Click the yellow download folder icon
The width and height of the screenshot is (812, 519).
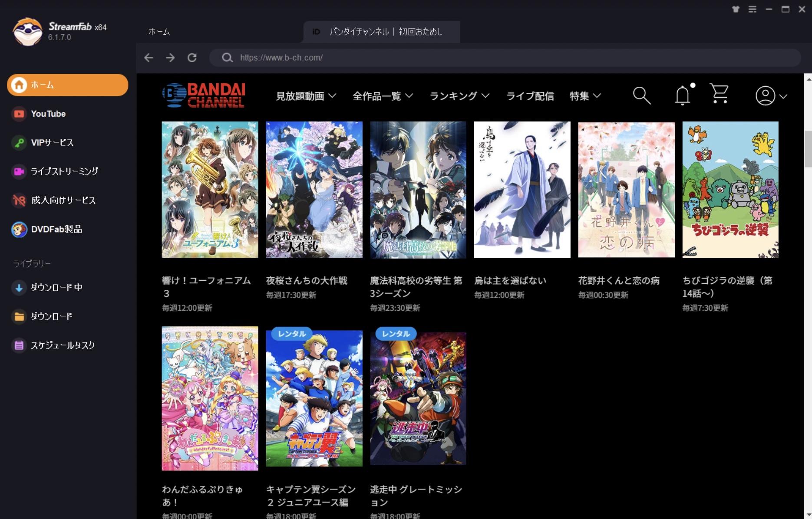pyautogui.click(x=19, y=316)
